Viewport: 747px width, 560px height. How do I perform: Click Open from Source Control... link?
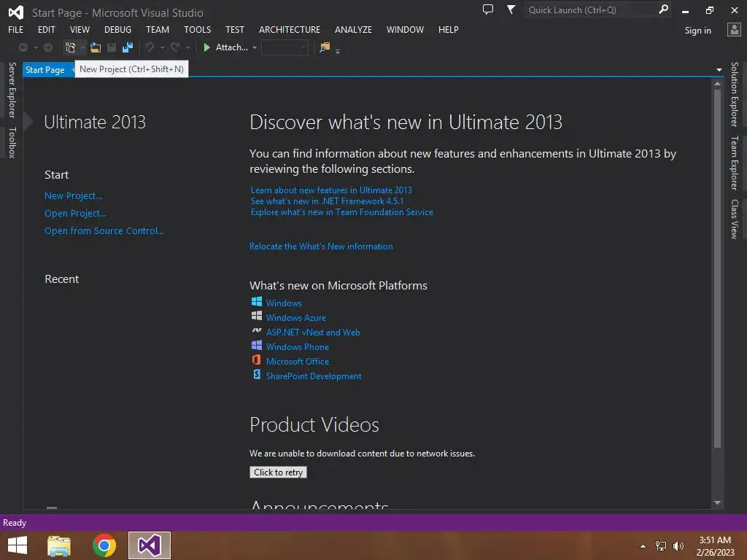tap(104, 231)
